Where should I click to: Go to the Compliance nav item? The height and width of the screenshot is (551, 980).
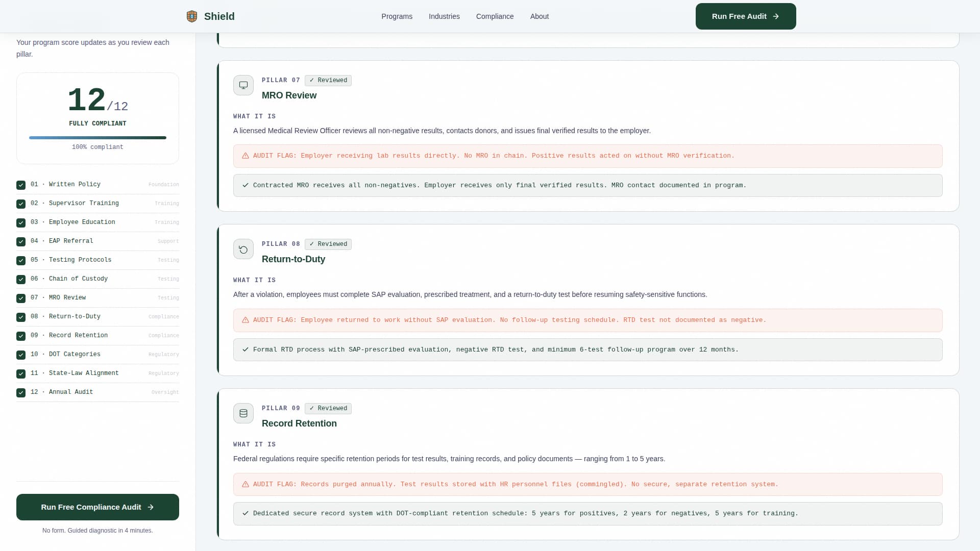coord(495,16)
